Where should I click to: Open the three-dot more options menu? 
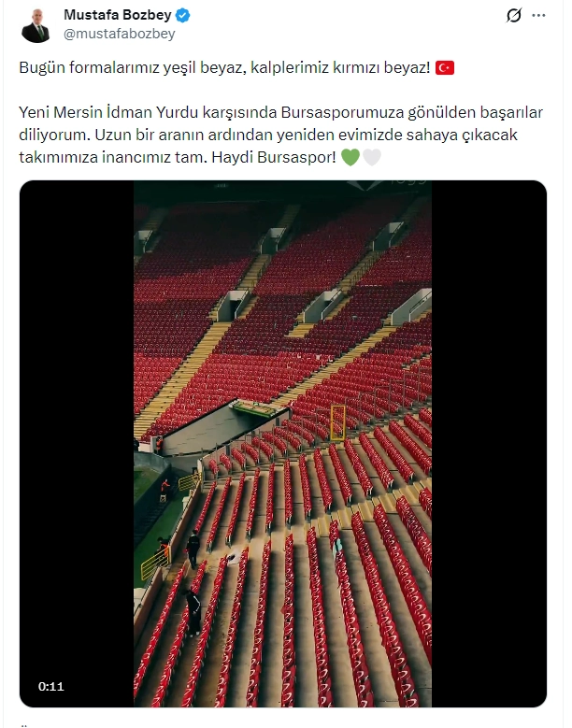coord(538,15)
